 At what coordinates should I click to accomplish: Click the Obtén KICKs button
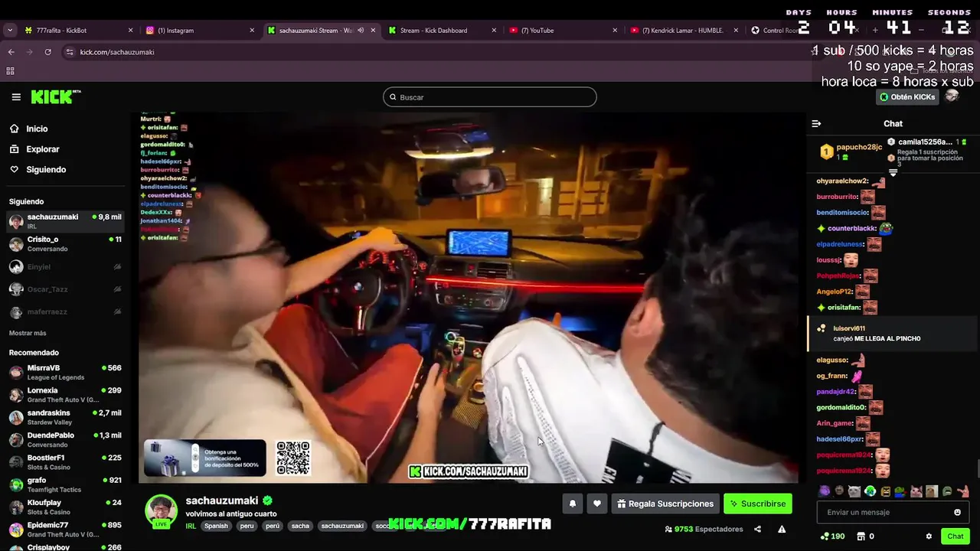tap(907, 97)
